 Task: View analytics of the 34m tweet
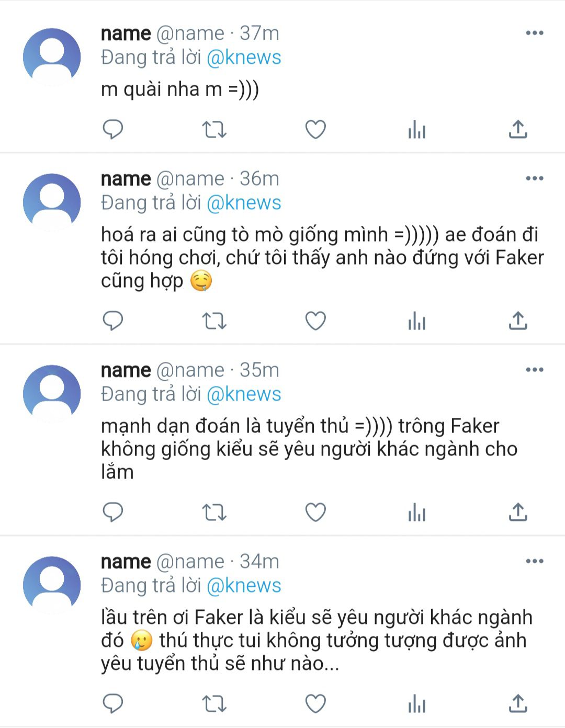(417, 703)
